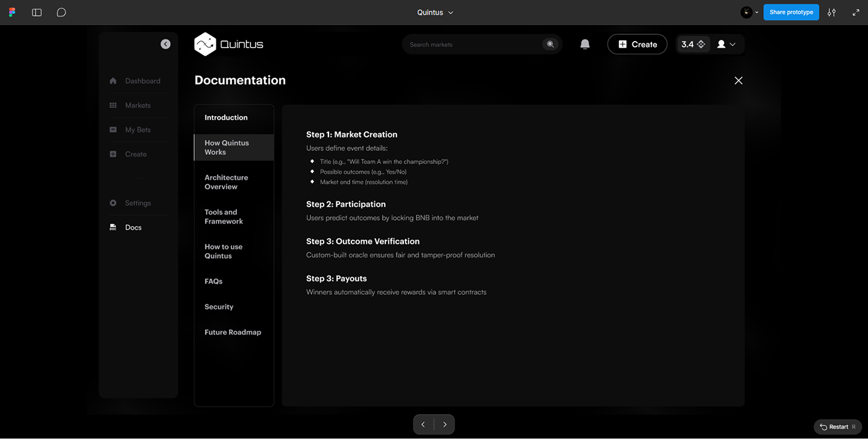Click the My Bets icon

[x=113, y=130]
